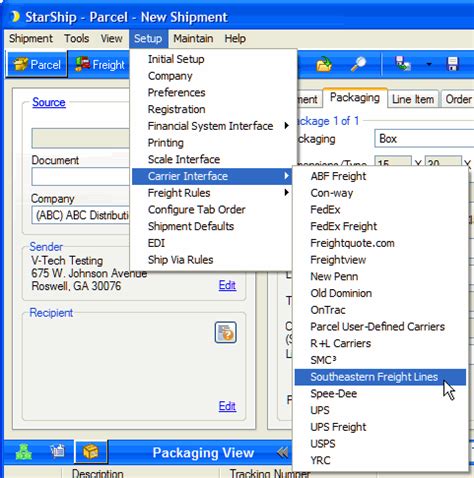Click the open folder toolbar icon
Image resolution: width=474 pixels, height=478 pixels.
[x=324, y=64]
